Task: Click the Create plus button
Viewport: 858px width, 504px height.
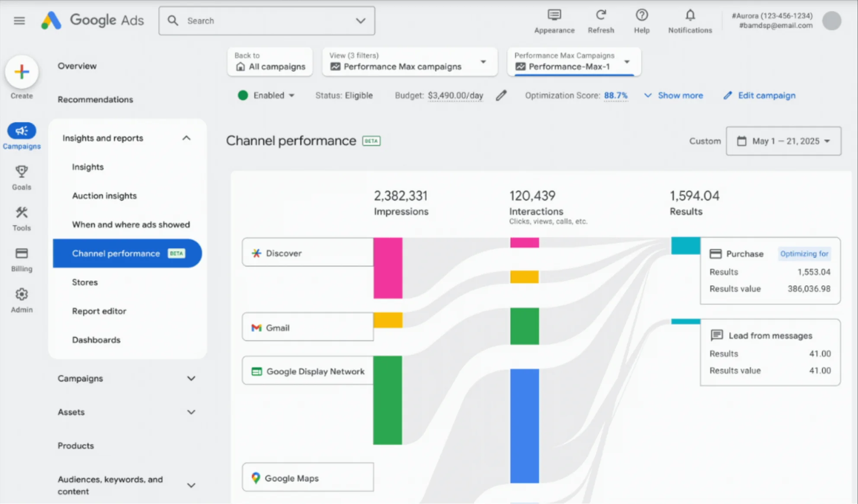Action: coord(22,72)
